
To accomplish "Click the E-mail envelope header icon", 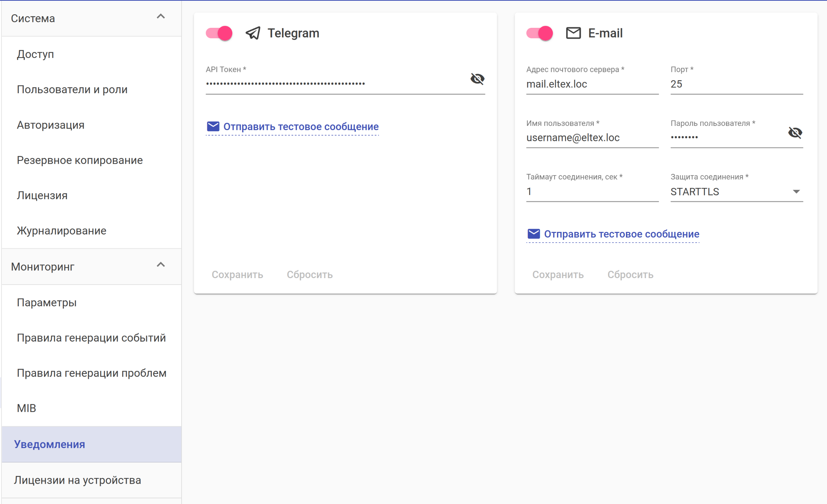I will [573, 33].
